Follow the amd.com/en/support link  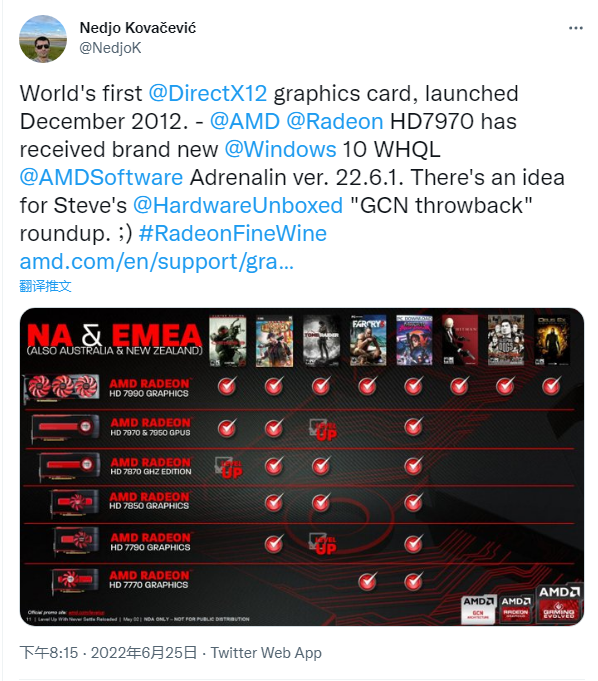(157, 261)
